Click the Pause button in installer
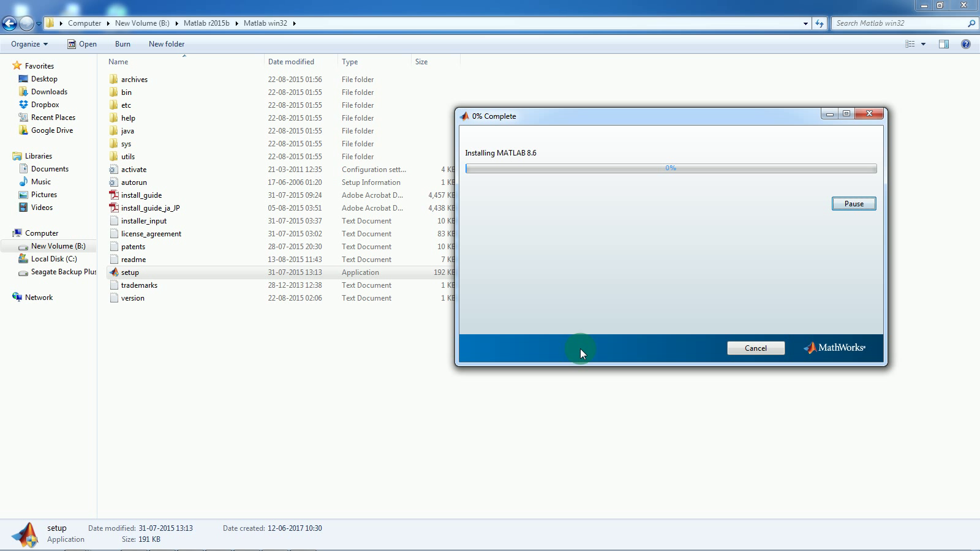The height and width of the screenshot is (551, 980). pos(854,204)
